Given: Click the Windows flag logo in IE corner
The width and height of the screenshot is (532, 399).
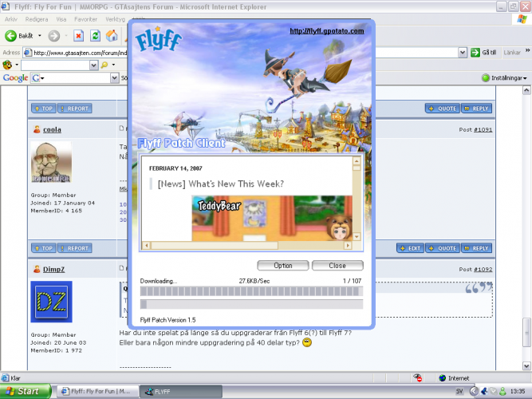Looking at the screenshot, I should click(522, 19).
